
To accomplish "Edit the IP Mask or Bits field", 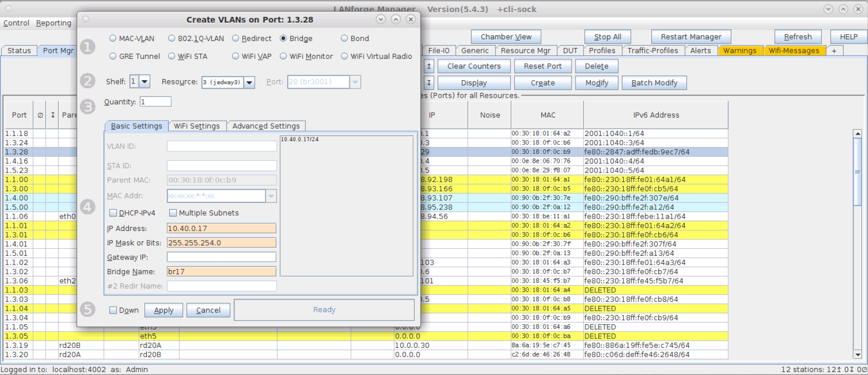I will coord(222,243).
